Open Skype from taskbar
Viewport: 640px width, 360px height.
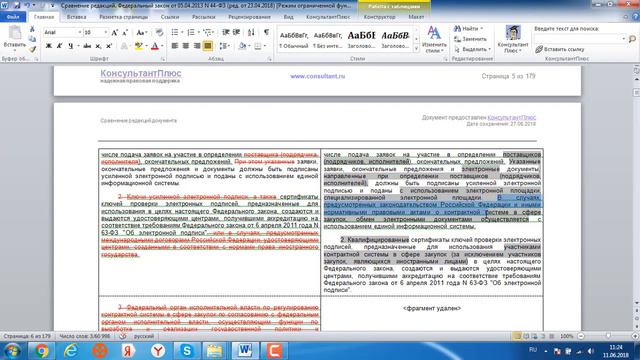click(x=187, y=350)
